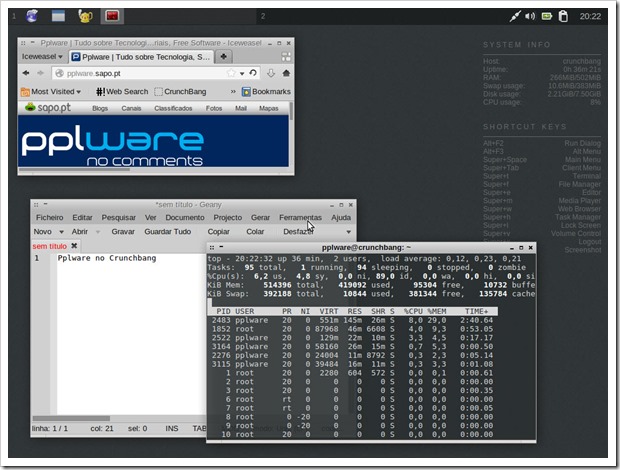
Task: Click the text editor mug icon in panel
Action: [x=85, y=16]
